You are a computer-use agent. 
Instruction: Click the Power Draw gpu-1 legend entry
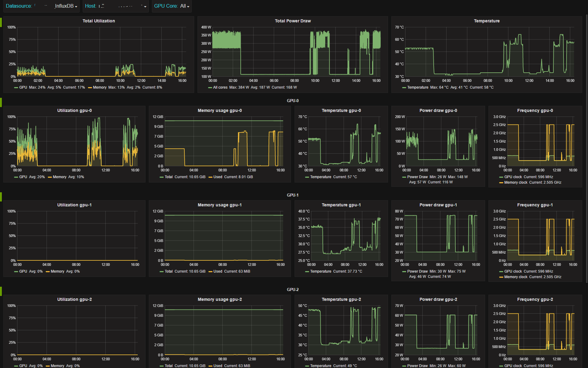tap(417, 271)
